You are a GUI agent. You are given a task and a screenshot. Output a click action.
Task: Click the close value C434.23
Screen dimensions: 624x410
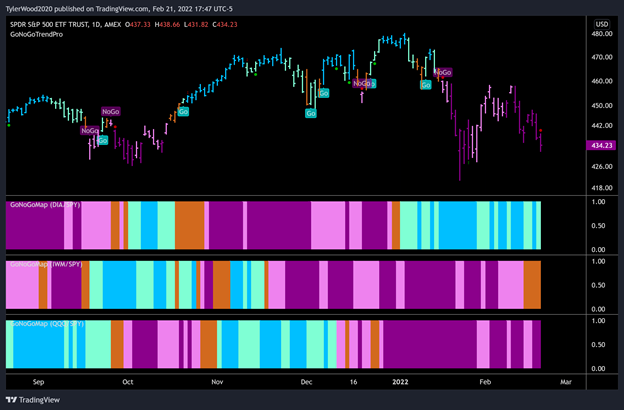click(225, 25)
